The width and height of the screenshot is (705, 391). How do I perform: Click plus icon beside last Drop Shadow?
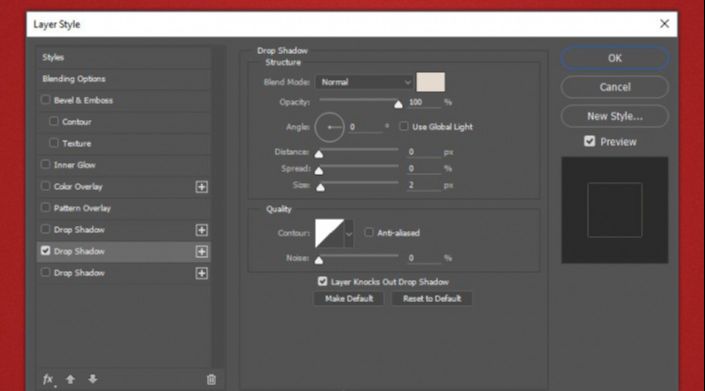click(201, 273)
